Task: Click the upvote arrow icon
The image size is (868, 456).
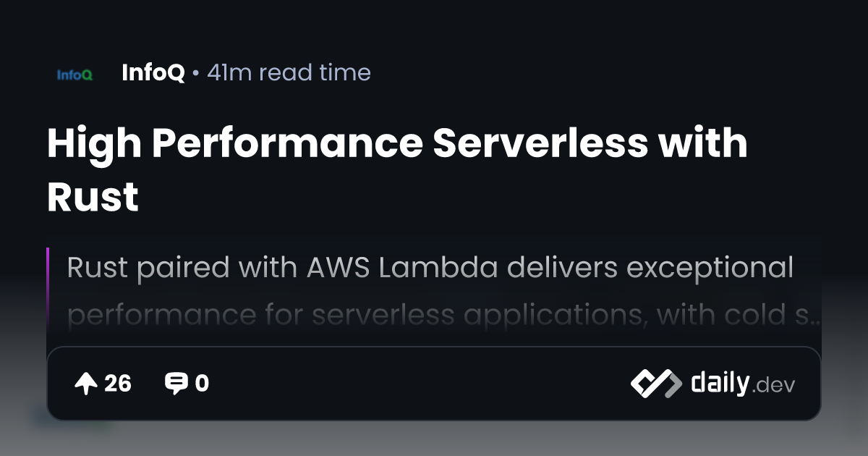Action: [86, 384]
